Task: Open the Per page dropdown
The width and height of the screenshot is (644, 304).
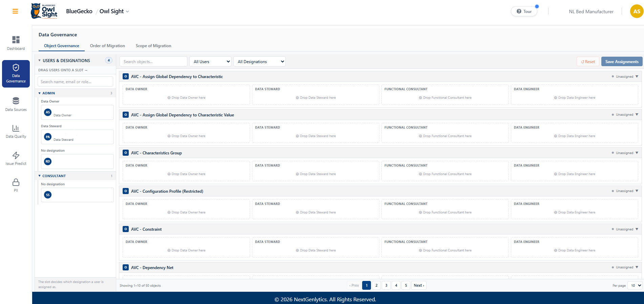Action: [x=635, y=285]
